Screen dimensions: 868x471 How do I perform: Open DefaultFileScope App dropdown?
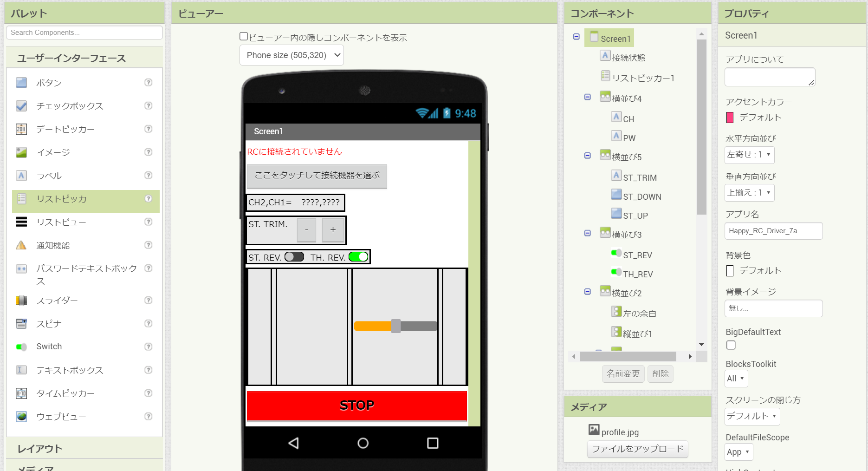click(738, 452)
